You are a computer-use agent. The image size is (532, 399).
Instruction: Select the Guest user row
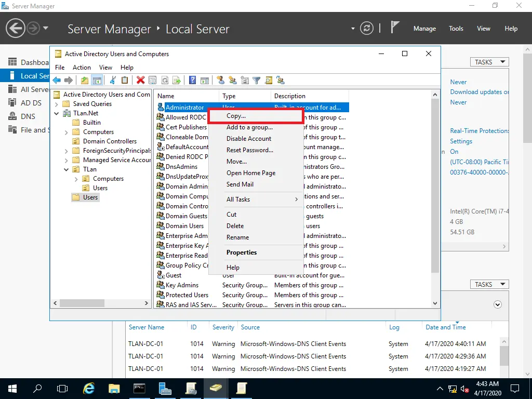tap(252, 275)
